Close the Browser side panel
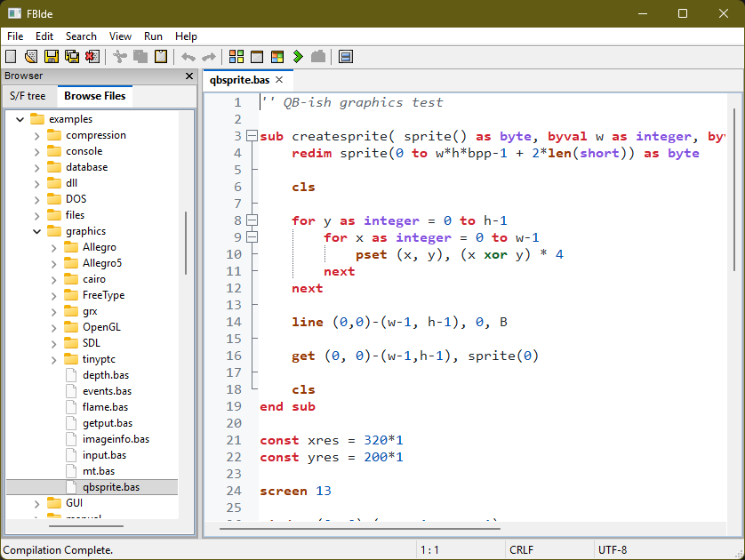Image resolution: width=745 pixels, height=560 pixels. coord(189,76)
